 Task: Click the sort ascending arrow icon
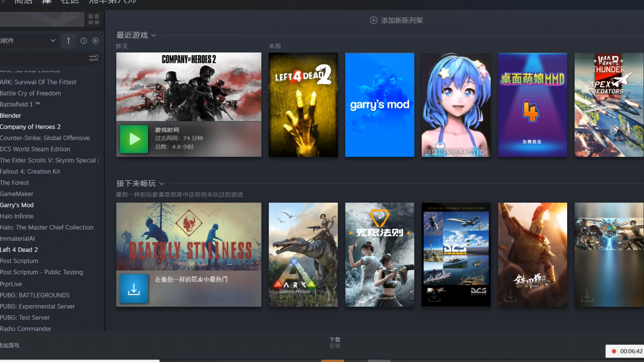point(68,41)
